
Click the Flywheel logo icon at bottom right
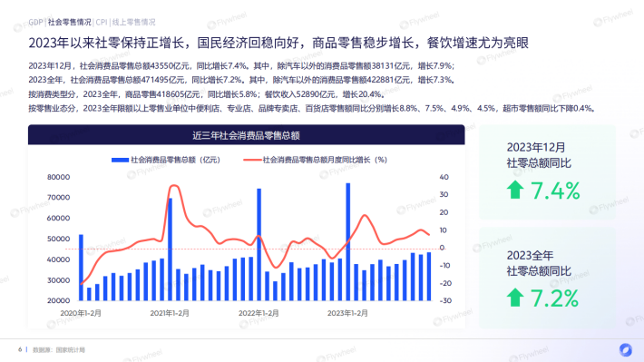point(626,349)
